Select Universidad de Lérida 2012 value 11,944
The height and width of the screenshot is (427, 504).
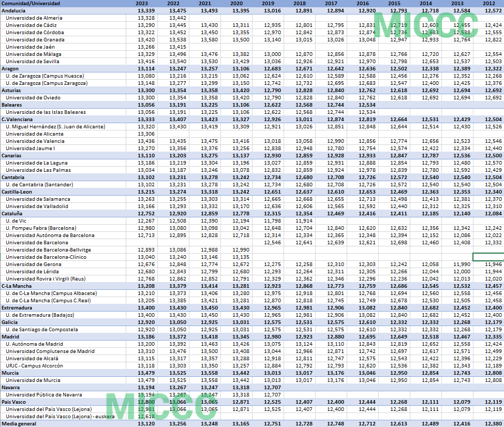coord(493,271)
